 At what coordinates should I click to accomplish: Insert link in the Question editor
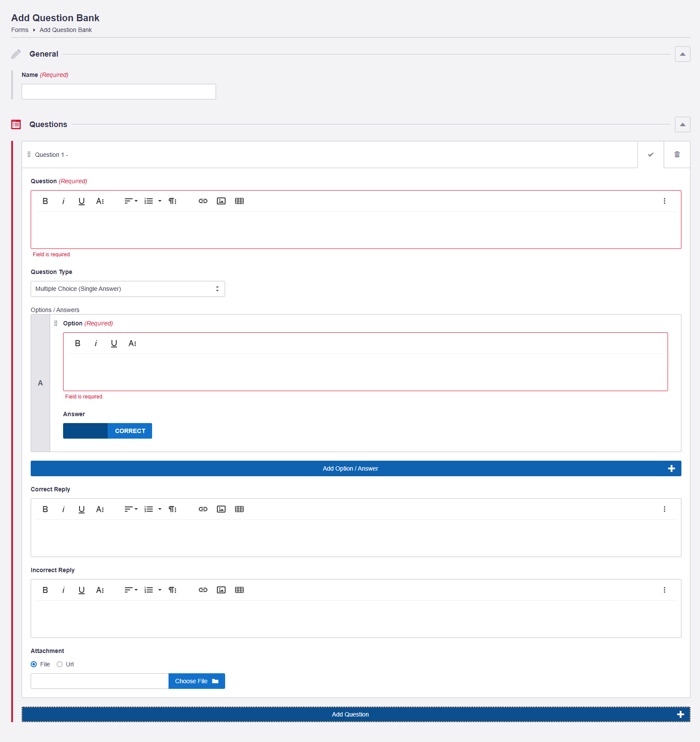(x=203, y=201)
